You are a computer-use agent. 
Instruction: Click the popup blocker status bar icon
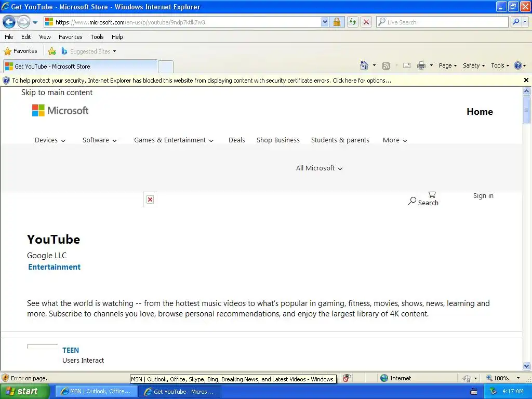347,378
